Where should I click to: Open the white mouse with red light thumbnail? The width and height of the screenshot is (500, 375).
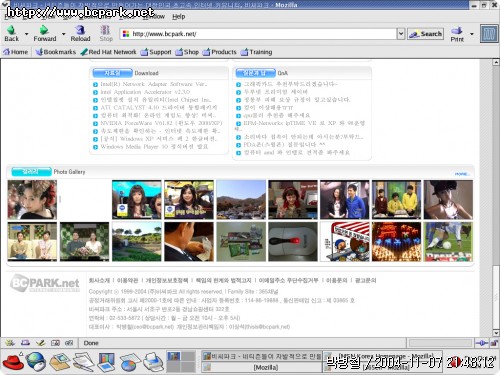point(293,241)
